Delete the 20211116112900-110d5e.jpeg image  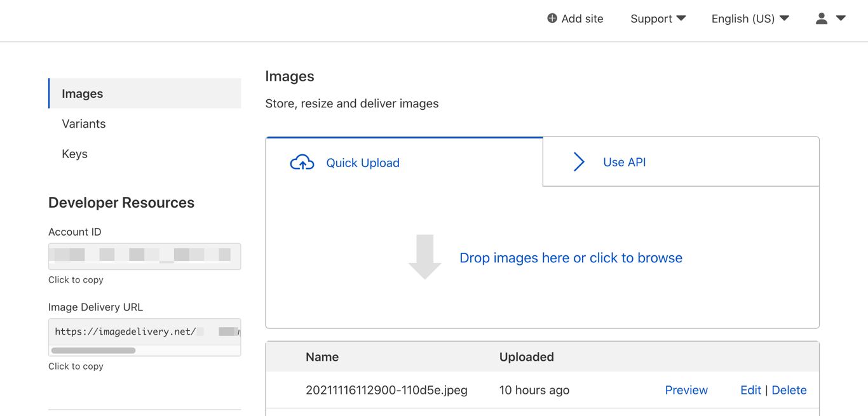(789, 390)
